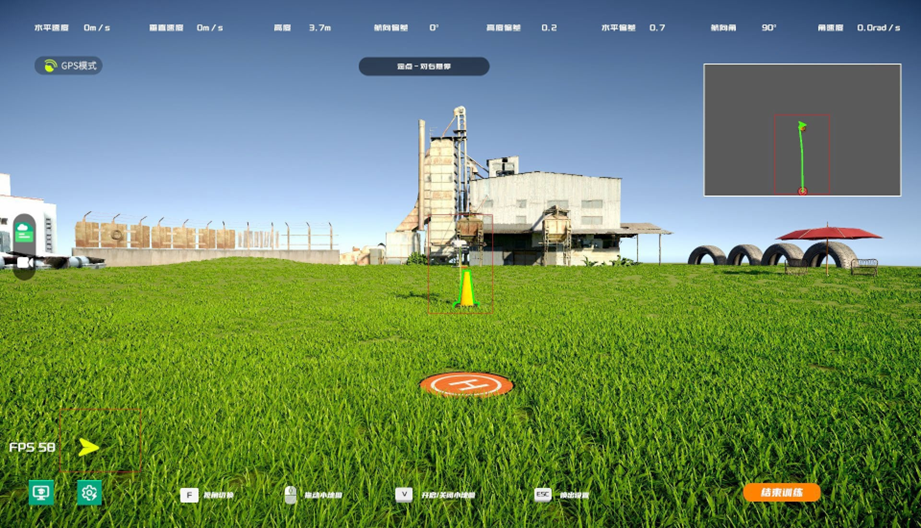Click the F key view switch hint

tap(188, 495)
